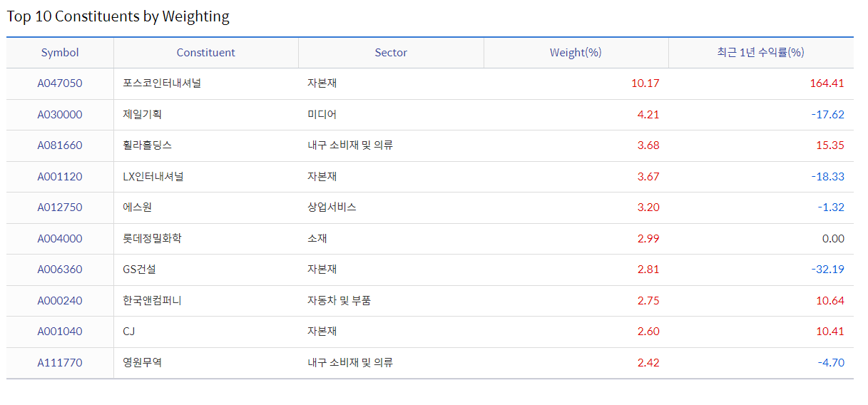This screenshot has height=405, width=868.
Task: Click sector 소재 in 롯데정밀화학 row
Action: [317, 238]
